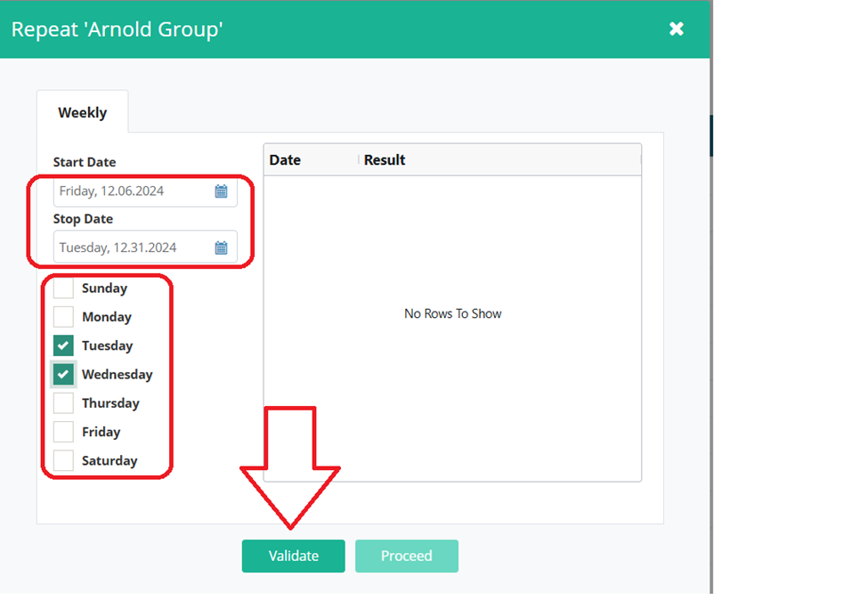Click the Wednesday label text
Image resolution: width=868 pixels, height=609 pixels.
pos(118,374)
